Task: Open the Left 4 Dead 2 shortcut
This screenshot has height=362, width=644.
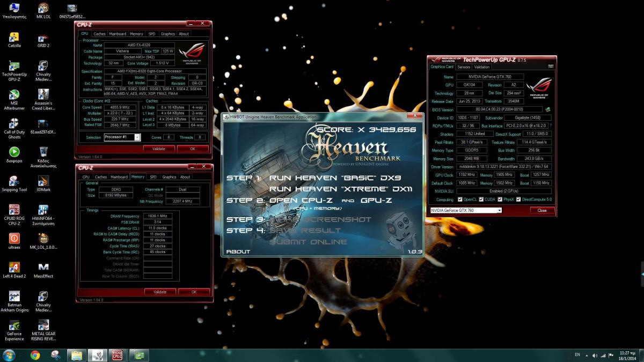Action: pyautogui.click(x=14, y=270)
